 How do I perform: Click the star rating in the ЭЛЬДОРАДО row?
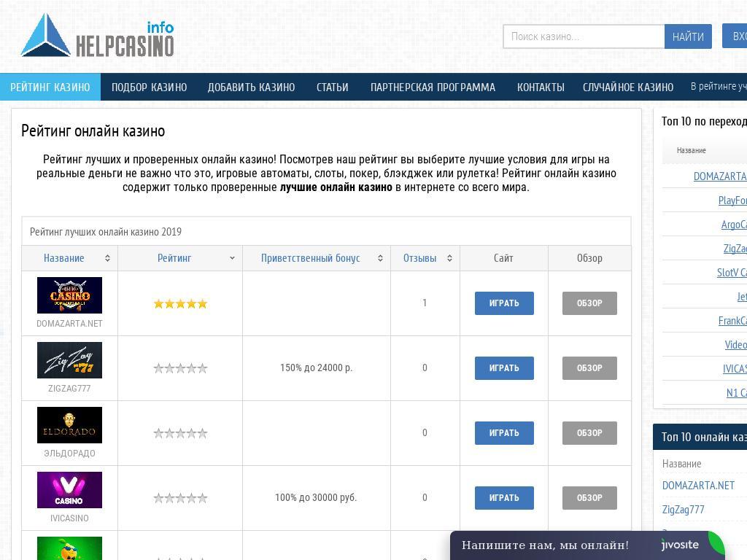coord(181,433)
